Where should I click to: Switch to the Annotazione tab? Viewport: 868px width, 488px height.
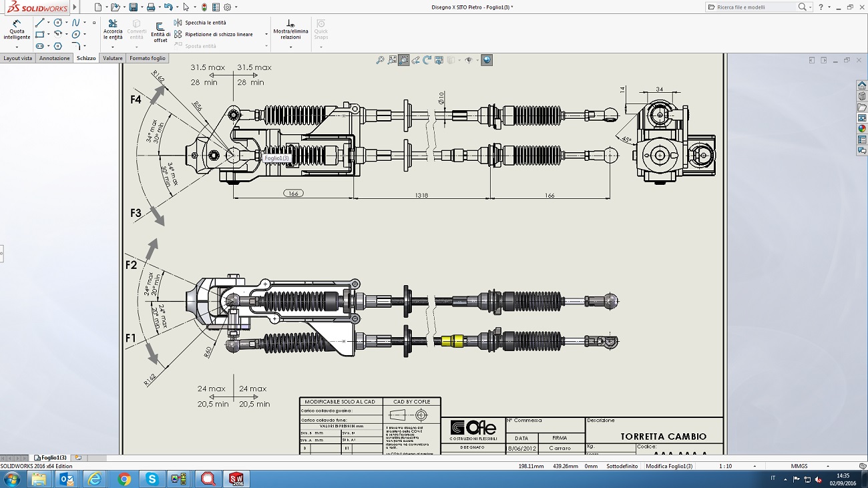coord(55,58)
